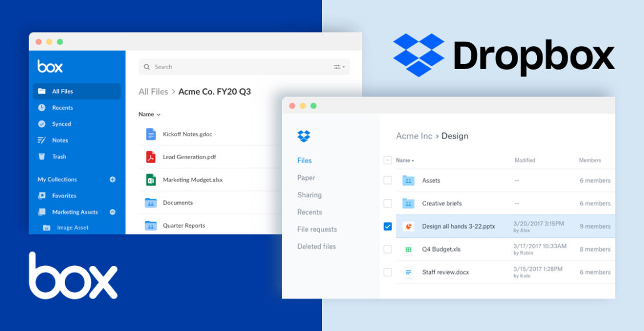Click the My Collections heading
The image size is (644, 331).
click(x=57, y=179)
